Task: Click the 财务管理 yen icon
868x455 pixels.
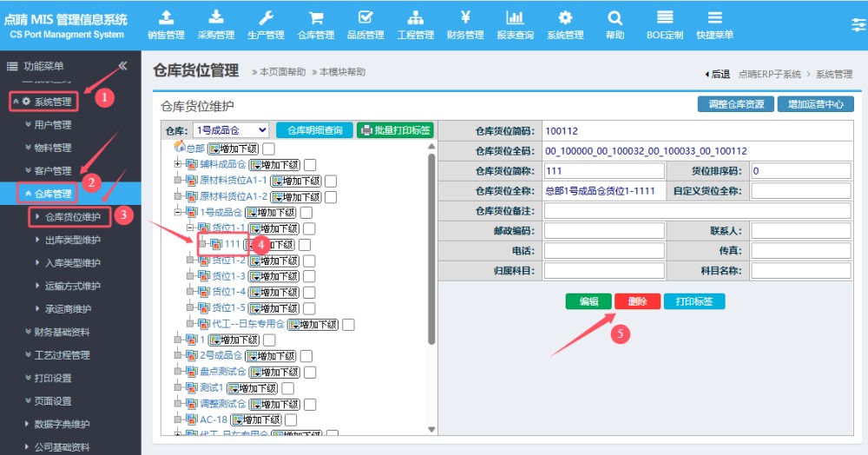Action: 465,17
